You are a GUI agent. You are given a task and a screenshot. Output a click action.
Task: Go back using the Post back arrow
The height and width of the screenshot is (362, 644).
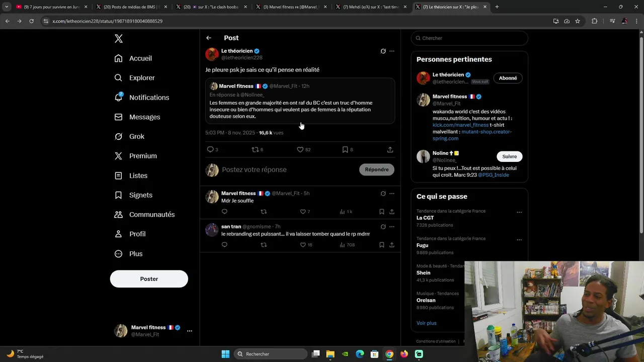click(x=209, y=38)
